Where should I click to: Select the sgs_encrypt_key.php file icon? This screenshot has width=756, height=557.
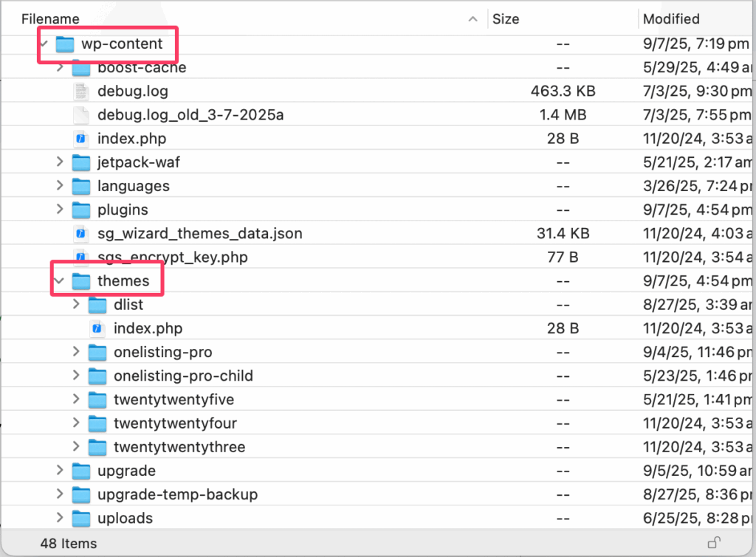[81, 257]
